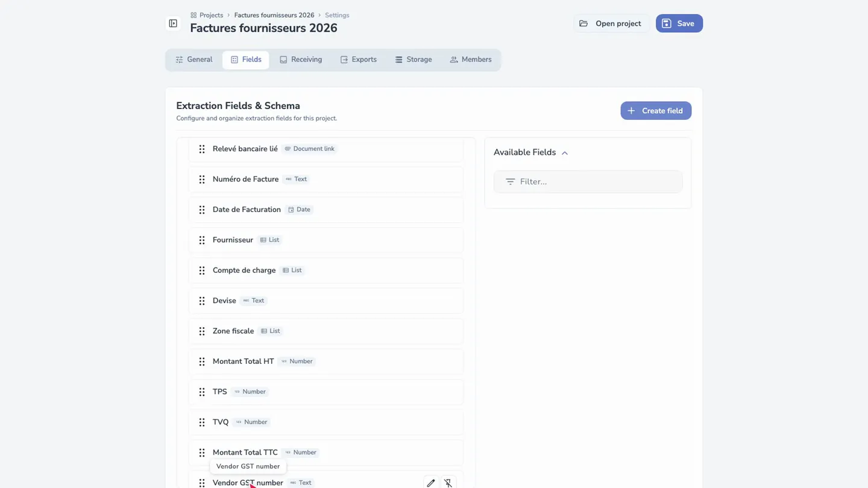Switch to the Members tab
Viewport: 868px width, 488px height.
(471, 60)
